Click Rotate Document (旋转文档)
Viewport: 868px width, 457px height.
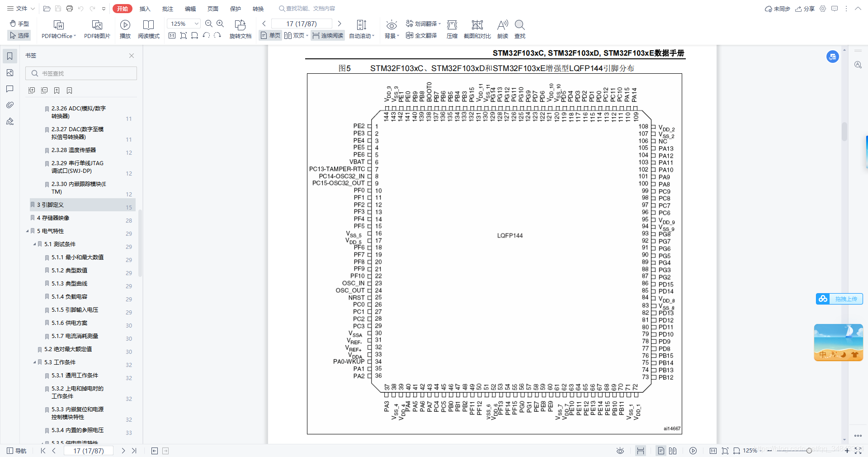click(241, 30)
